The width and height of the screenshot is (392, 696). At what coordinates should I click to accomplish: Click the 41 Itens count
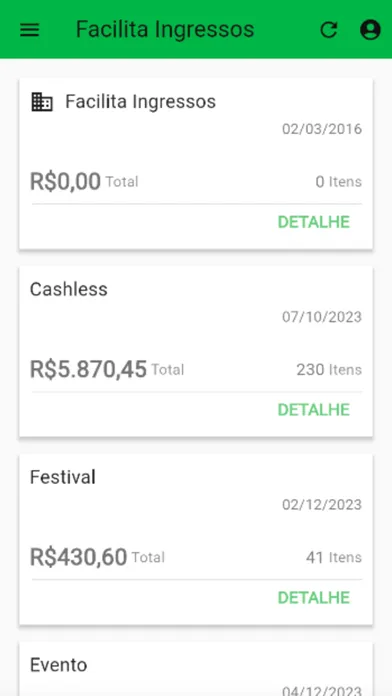click(x=334, y=557)
